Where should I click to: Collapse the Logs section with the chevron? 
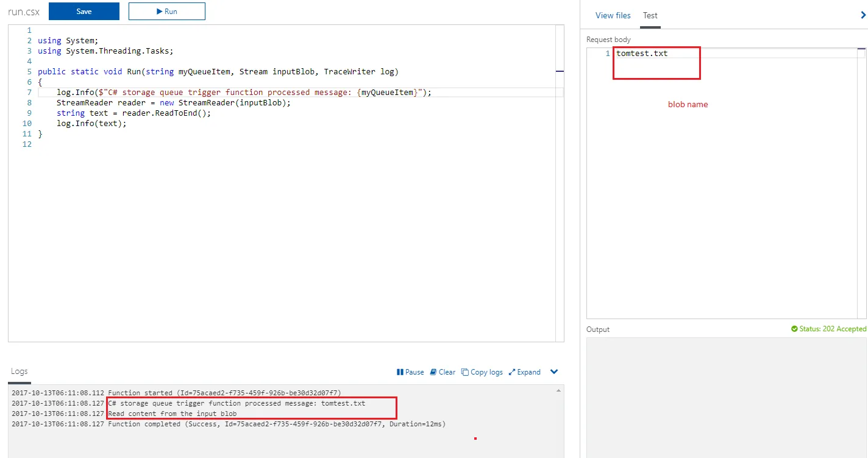click(554, 372)
